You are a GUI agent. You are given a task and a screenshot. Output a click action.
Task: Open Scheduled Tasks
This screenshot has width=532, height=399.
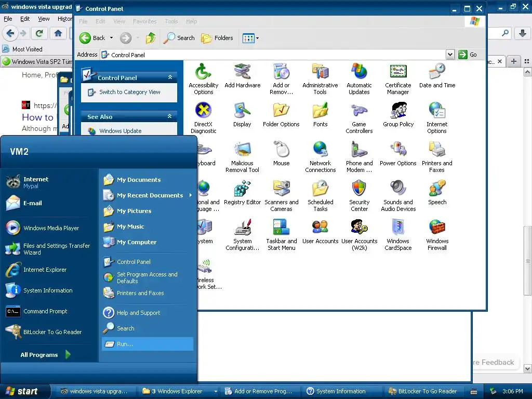(320, 196)
